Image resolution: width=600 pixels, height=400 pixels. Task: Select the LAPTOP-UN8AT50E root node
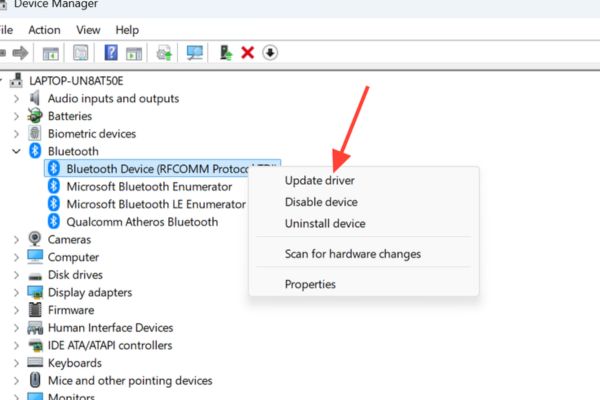click(76, 81)
